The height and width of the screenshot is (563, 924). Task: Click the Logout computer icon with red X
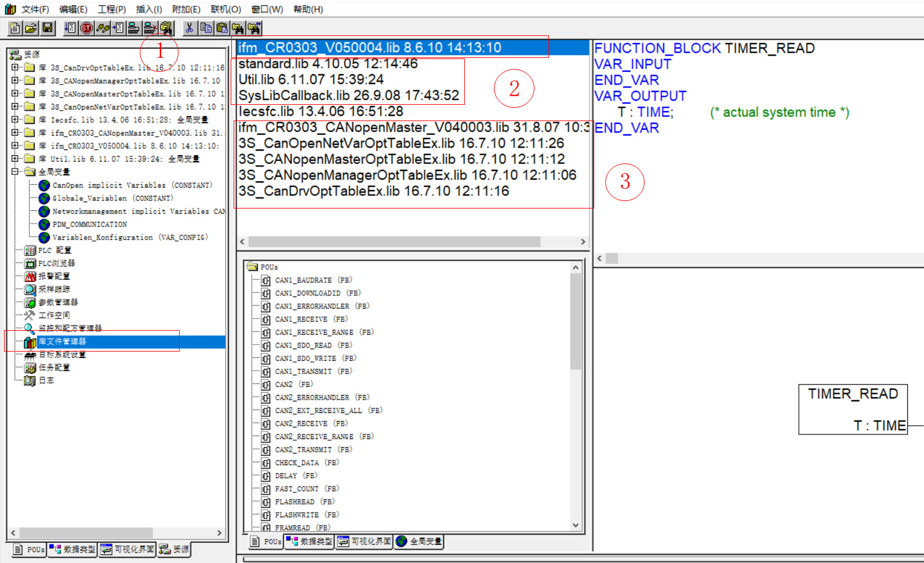tap(150, 28)
